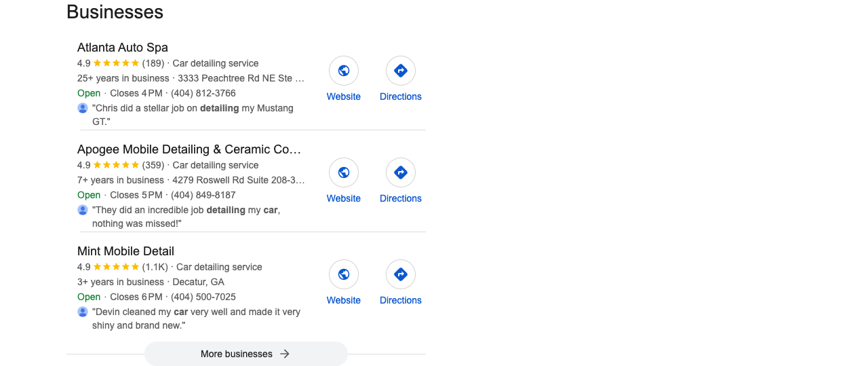868x366 pixels.
Task: Click Website label under Atlanta Auto Spa
Action: 344,96
